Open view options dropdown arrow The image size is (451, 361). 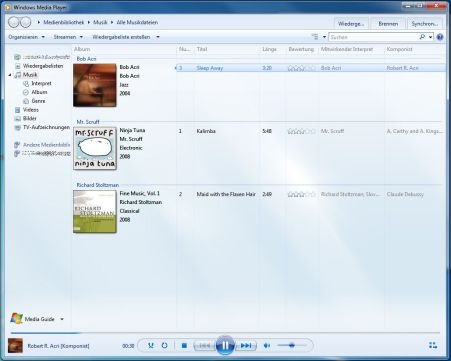pyautogui.click(x=324, y=37)
